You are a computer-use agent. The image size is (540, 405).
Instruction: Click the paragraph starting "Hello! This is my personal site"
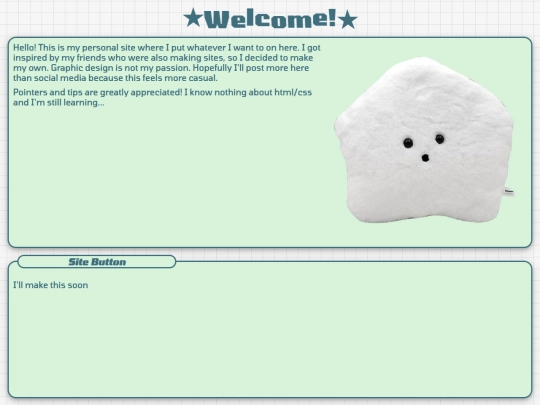167,63
